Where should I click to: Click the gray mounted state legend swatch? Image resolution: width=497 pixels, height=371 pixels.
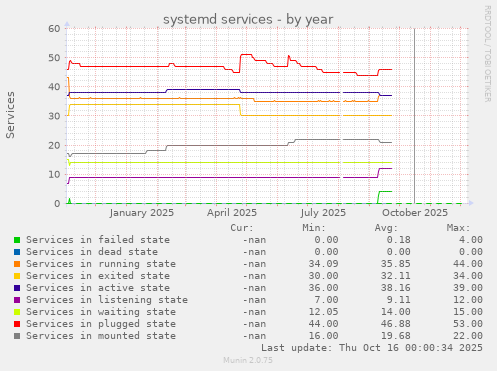click(17, 336)
